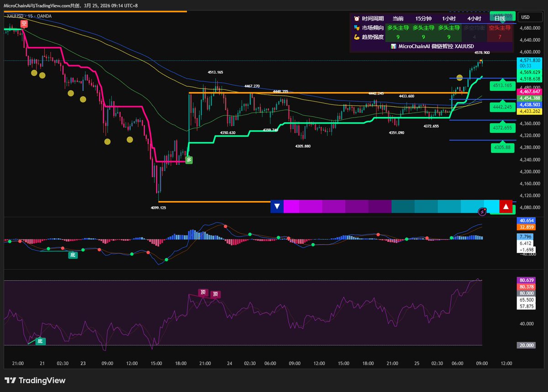This screenshot has width=548, height=392.
Task: Click the green 4442.245 level tag
Action: (503, 107)
